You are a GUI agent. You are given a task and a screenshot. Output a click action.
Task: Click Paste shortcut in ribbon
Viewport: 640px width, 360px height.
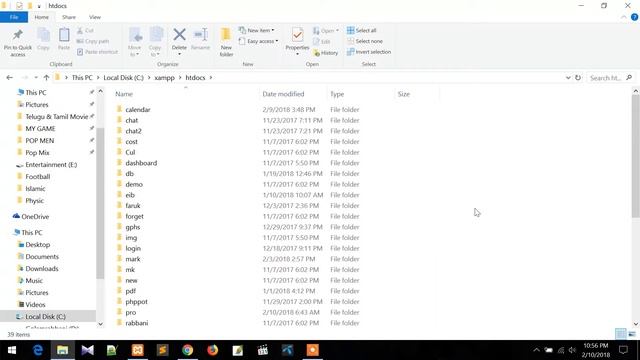click(97, 52)
